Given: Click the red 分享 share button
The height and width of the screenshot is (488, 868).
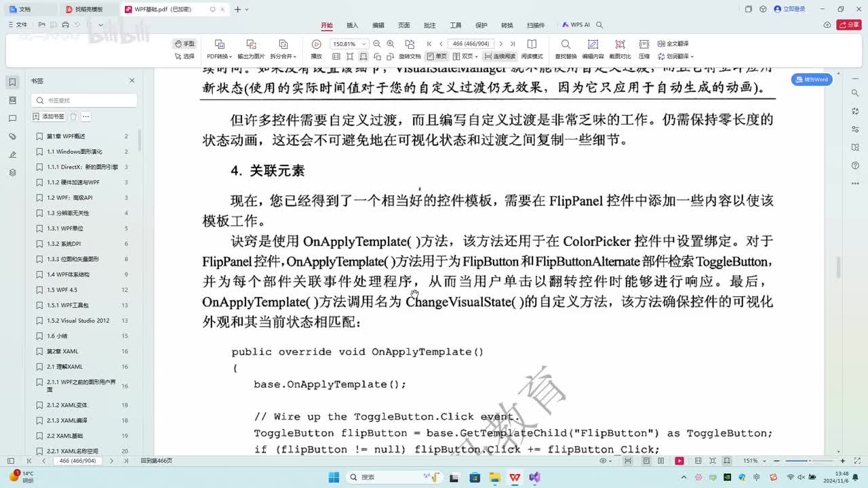Looking at the screenshot, I should [x=849, y=25].
